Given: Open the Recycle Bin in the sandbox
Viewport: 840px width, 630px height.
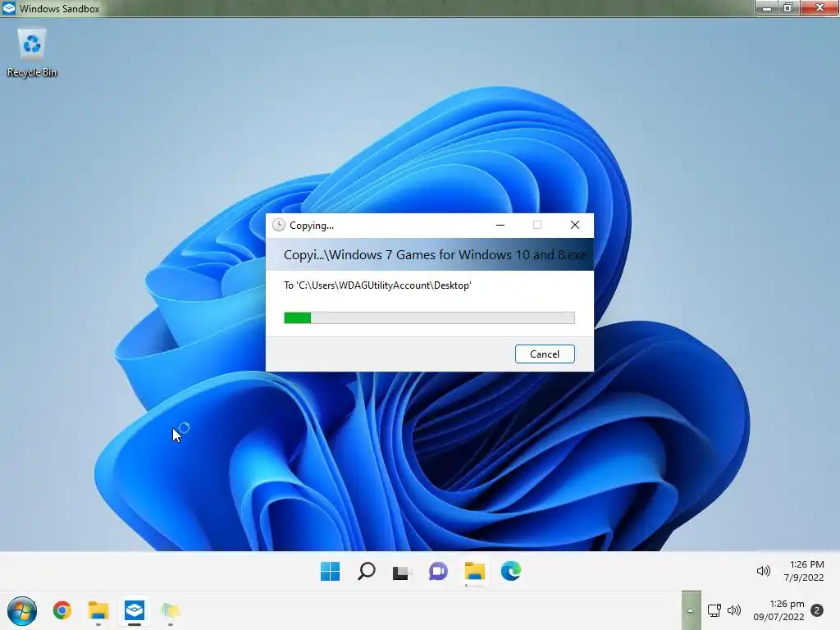Looking at the screenshot, I should coord(32,52).
